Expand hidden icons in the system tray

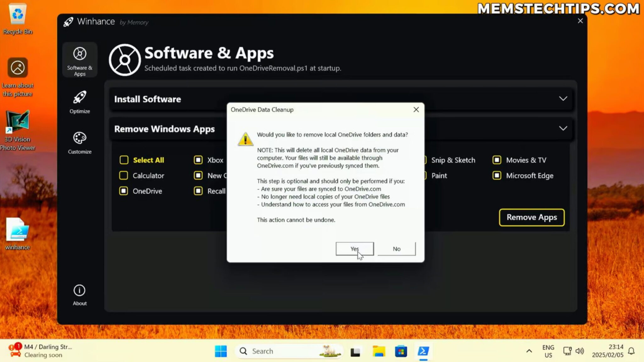point(529,351)
